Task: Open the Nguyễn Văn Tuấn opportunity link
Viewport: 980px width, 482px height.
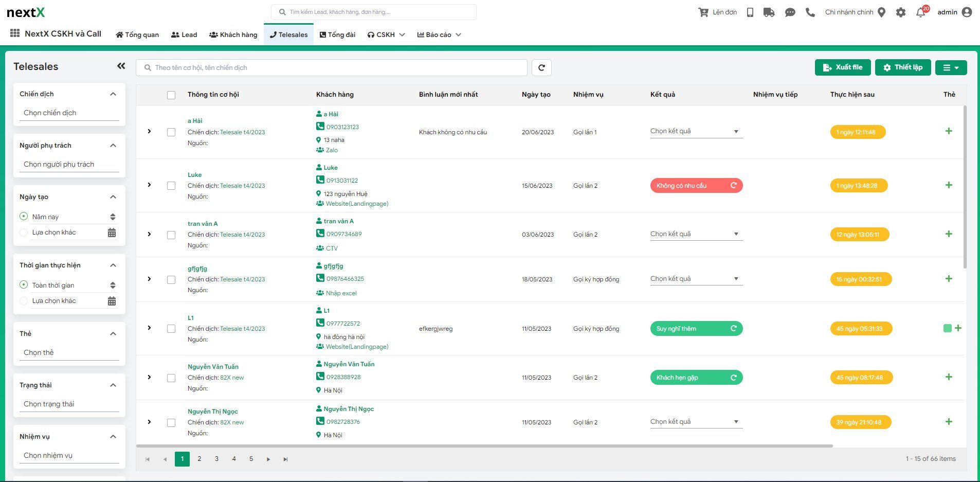Action: [x=213, y=367]
